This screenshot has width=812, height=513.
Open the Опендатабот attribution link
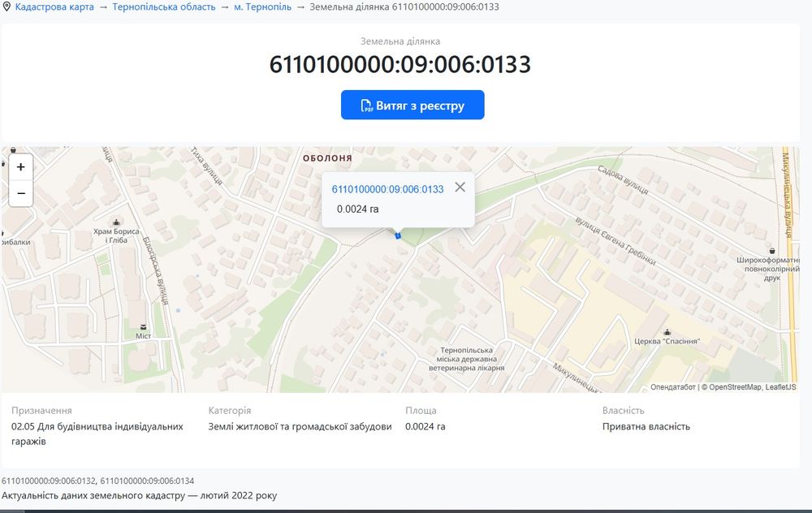[x=672, y=387]
